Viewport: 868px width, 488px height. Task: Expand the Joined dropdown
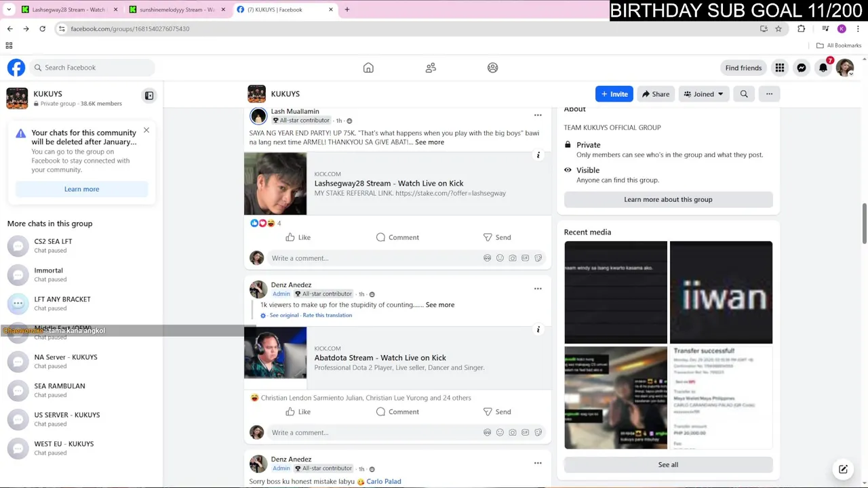coord(703,94)
